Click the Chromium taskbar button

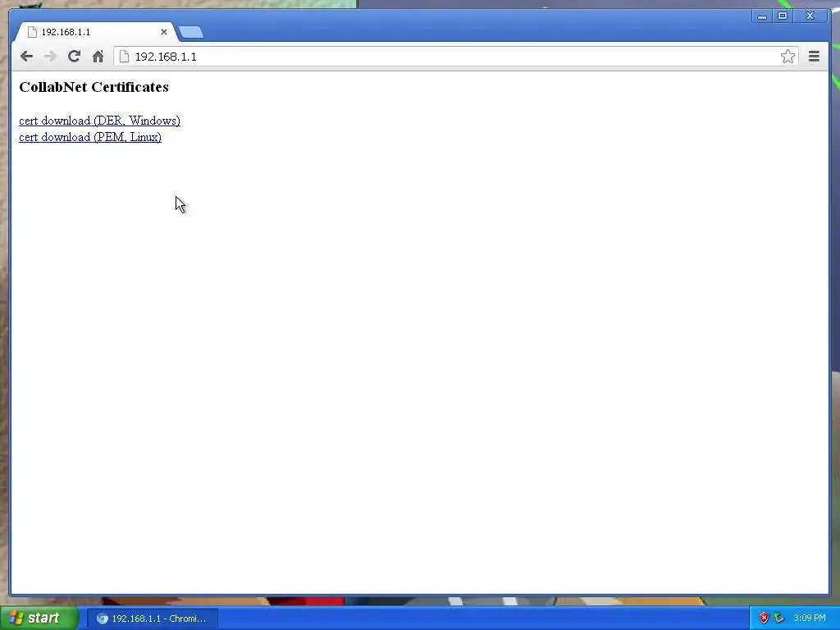(153, 619)
